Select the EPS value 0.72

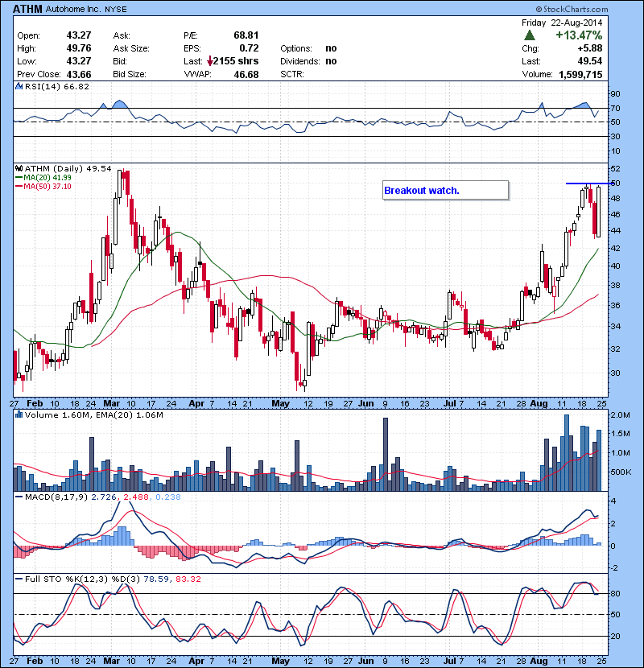[249, 48]
